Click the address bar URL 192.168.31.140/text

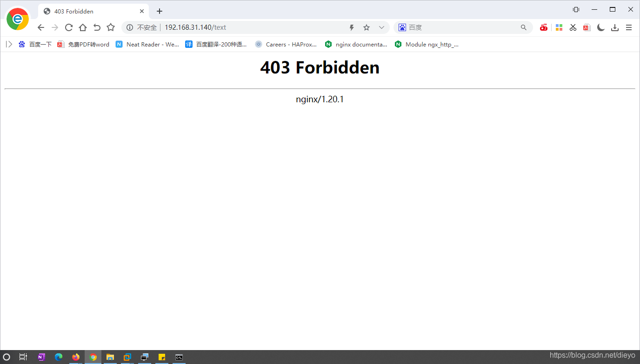pos(195,27)
